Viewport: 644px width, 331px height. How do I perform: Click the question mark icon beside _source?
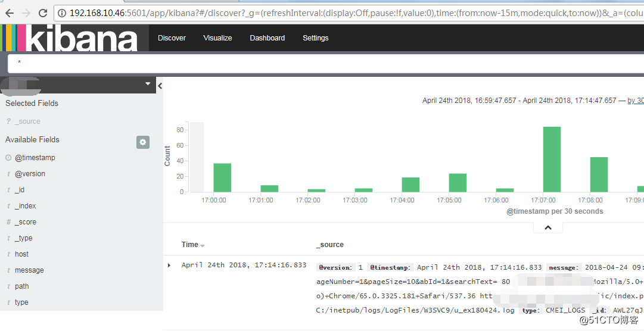click(8, 121)
